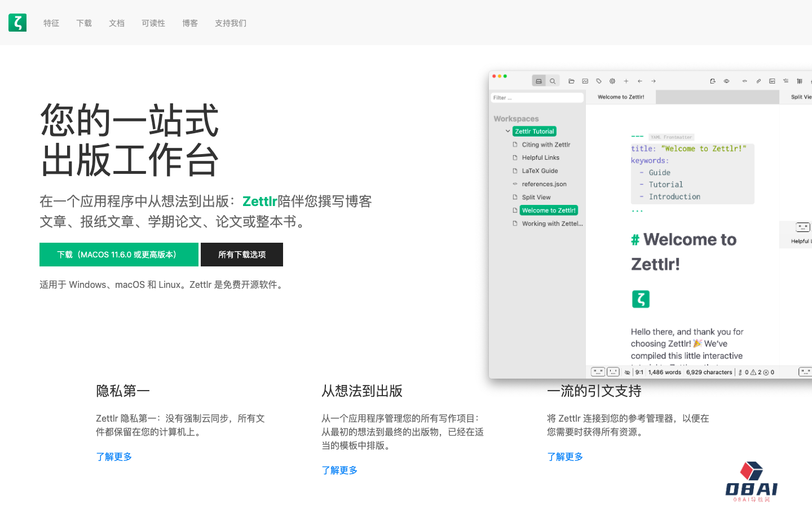Open the tag manager icon in toolbar
Viewport: 812px width, 508px height.
coord(599,81)
